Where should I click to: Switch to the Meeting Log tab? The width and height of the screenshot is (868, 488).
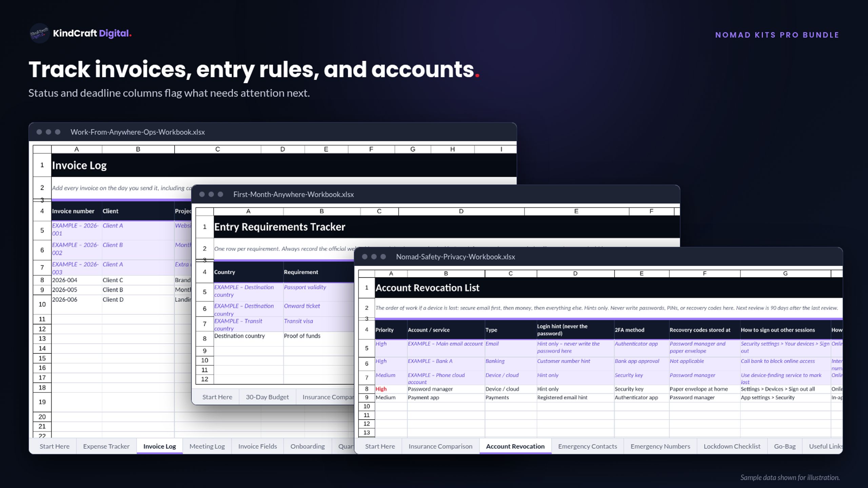click(207, 446)
